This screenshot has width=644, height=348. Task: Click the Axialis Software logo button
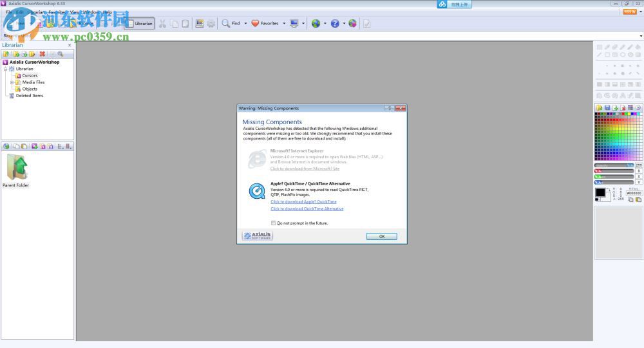coord(257,235)
